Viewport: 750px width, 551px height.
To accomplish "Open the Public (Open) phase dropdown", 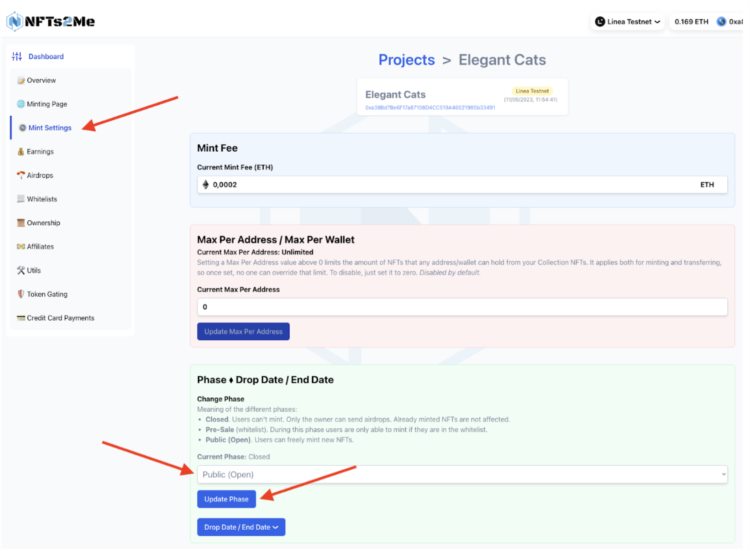I will [x=462, y=474].
